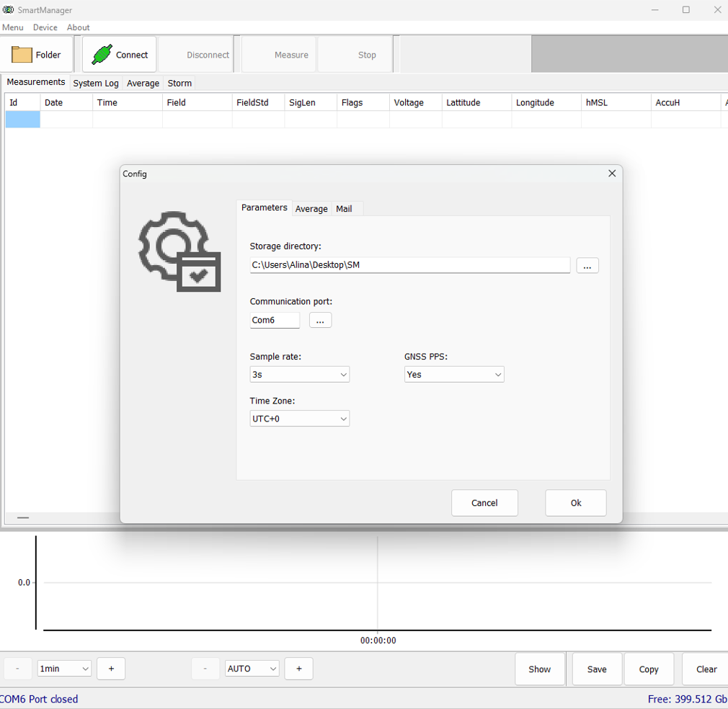
Task: Open the Device menu
Action: [45, 27]
